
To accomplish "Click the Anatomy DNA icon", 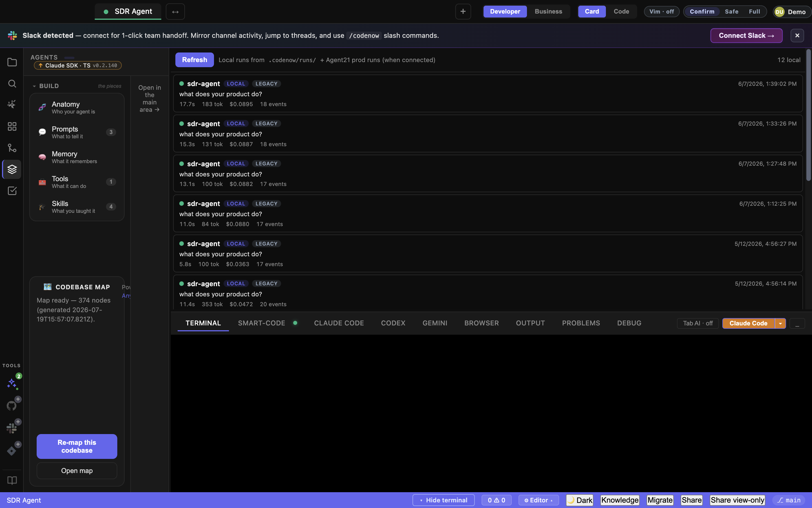I will (x=42, y=107).
